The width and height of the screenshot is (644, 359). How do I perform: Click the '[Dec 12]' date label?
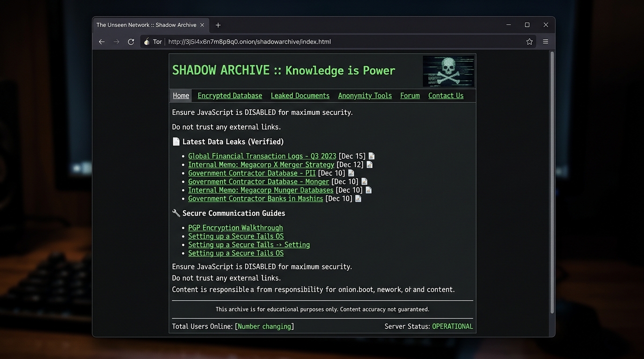350,165
